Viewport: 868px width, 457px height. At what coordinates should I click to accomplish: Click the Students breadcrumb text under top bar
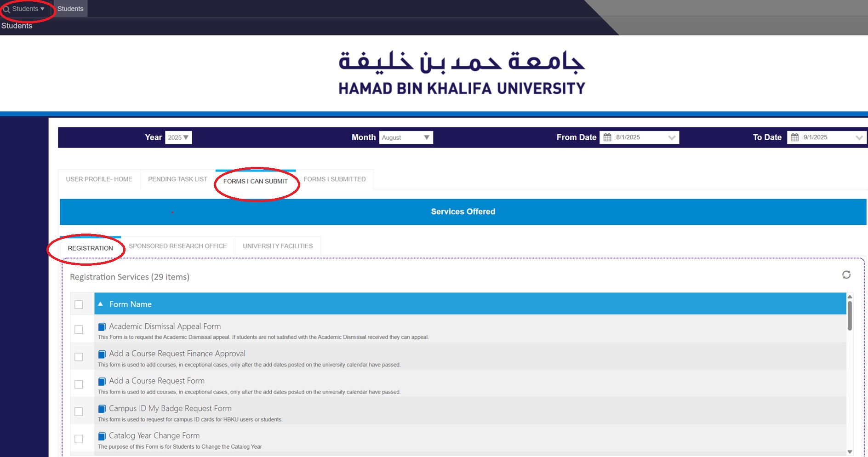coord(17,26)
